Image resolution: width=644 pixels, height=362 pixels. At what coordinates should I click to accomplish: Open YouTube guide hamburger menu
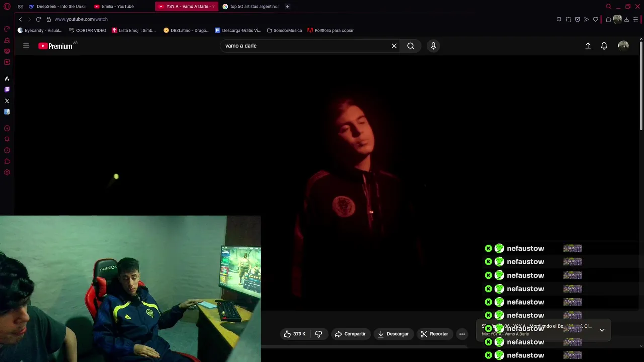pos(26,46)
